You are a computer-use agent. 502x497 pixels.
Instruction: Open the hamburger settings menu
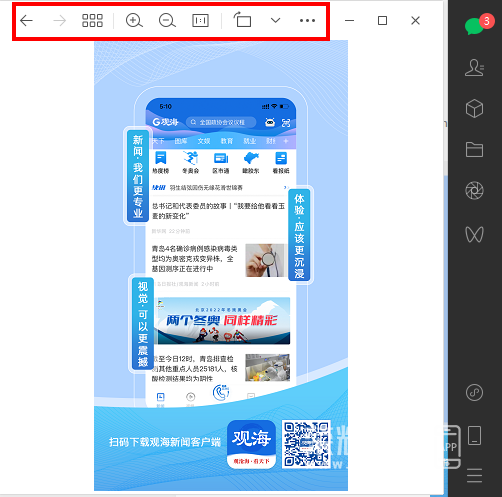click(x=474, y=475)
